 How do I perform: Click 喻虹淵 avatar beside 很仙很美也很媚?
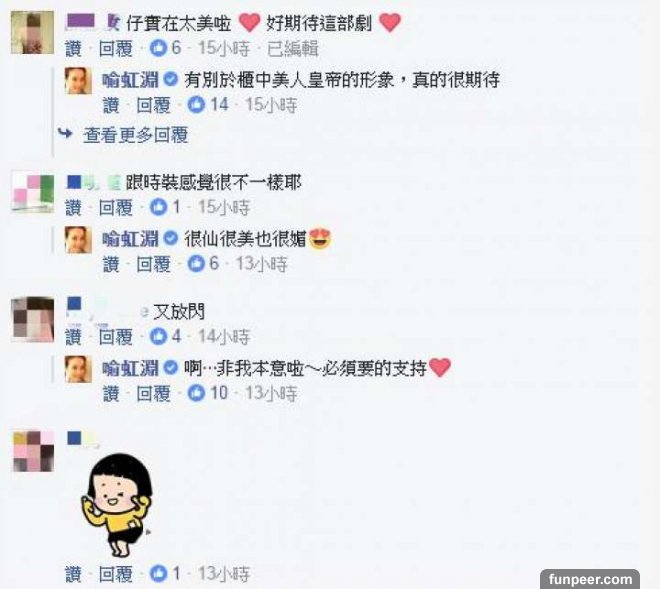point(78,240)
